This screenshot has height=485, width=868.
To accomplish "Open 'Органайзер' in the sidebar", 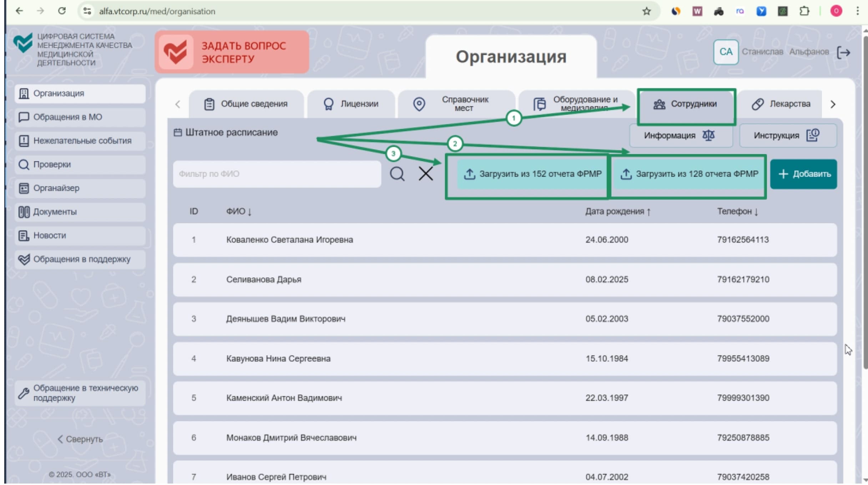I will [x=80, y=188].
